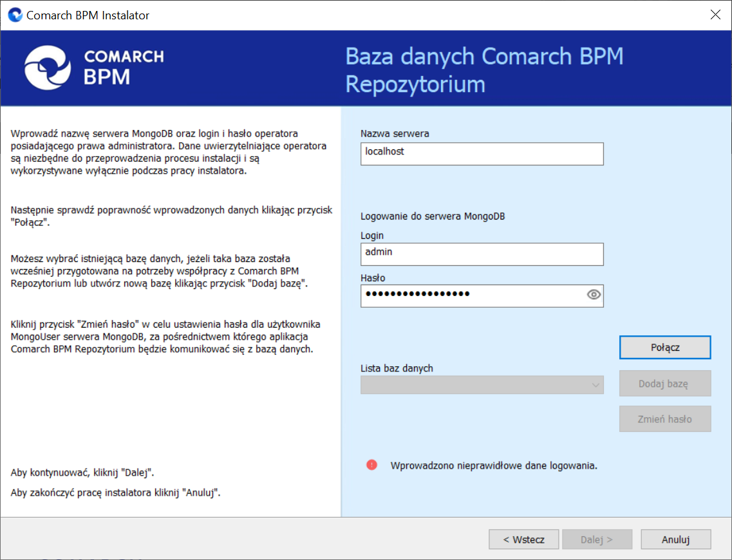
Task: Close the Comarch BPM Instalator window
Action: tap(715, 15)
